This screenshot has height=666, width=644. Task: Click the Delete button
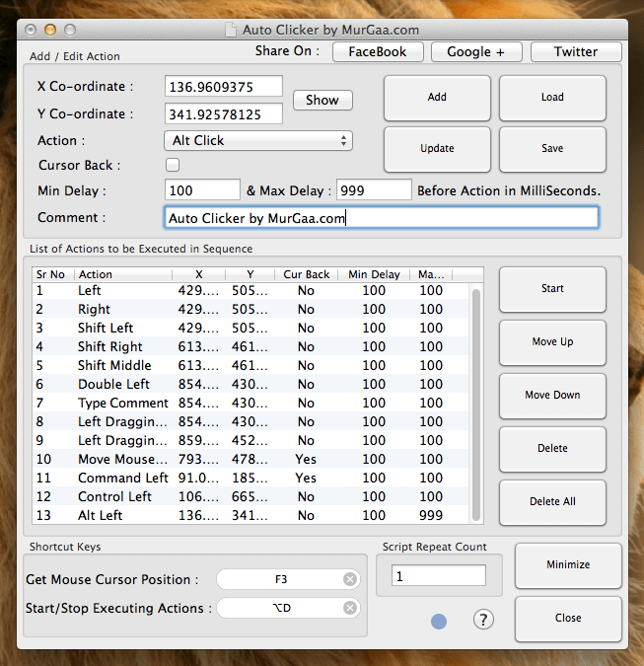552,449
